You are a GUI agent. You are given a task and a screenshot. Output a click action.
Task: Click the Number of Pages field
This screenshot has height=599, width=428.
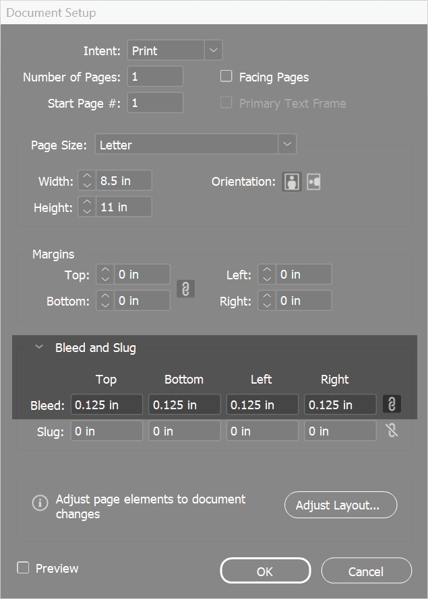156,76
